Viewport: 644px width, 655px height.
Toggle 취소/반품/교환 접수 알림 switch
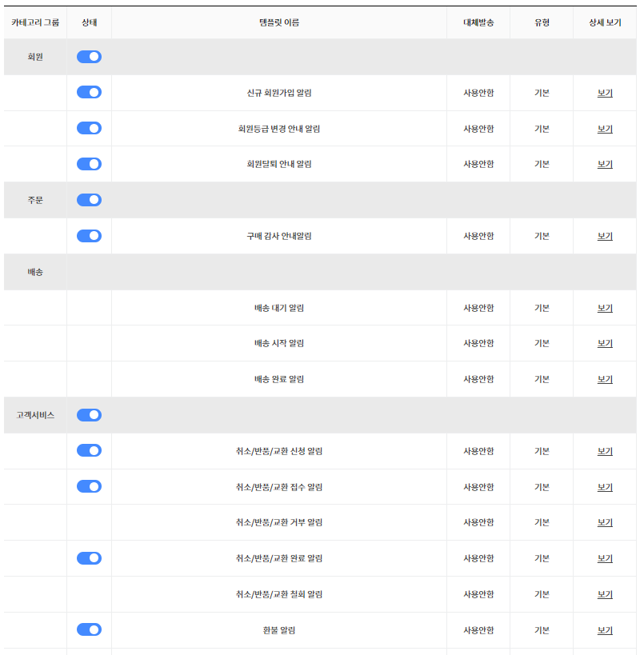(x=89, y=487)
